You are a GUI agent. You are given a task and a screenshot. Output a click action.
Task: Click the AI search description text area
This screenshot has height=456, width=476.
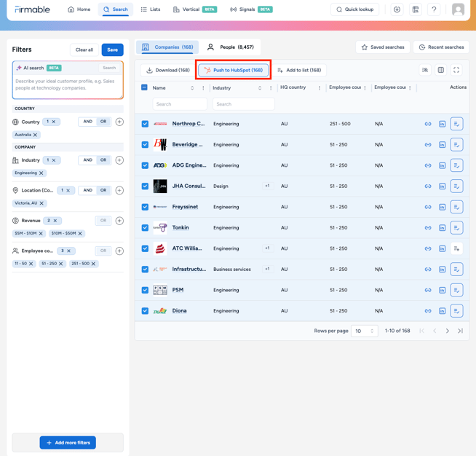[68, 86]
